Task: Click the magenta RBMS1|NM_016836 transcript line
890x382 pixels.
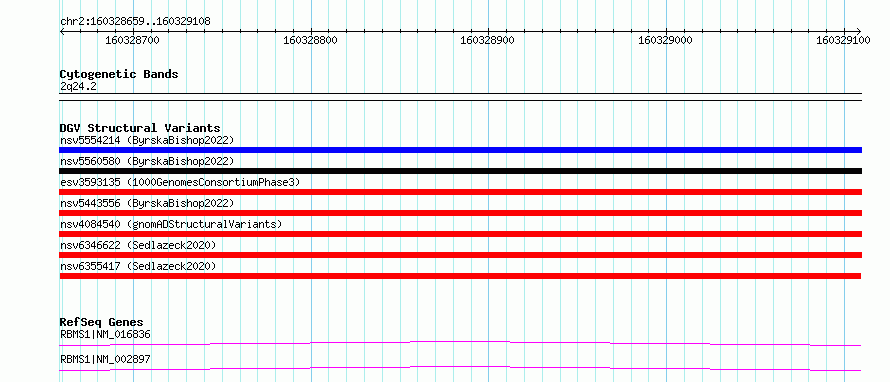Action: pyautogui.click(x=460, y=343)
